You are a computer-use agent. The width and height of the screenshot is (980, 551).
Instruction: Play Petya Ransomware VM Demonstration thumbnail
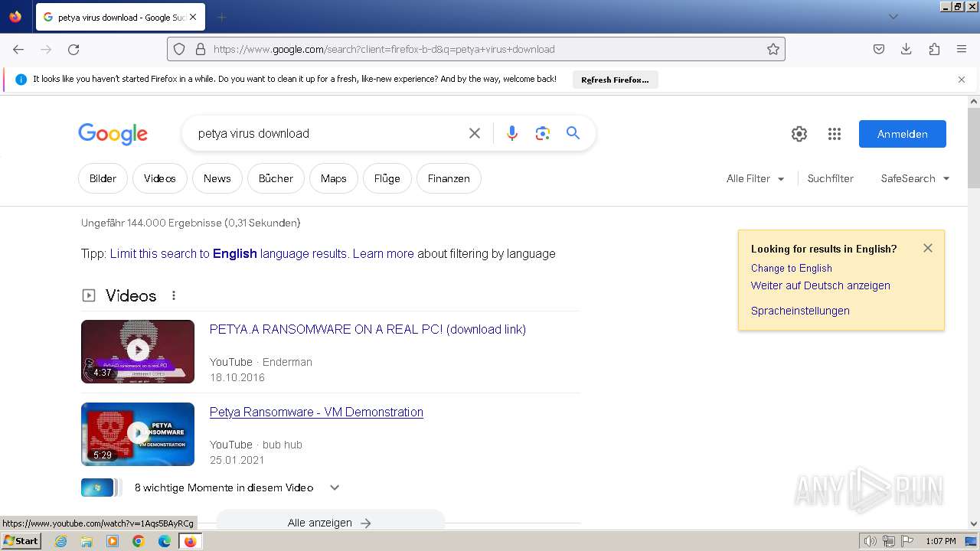pyautogui.click(x=138, y=434)
